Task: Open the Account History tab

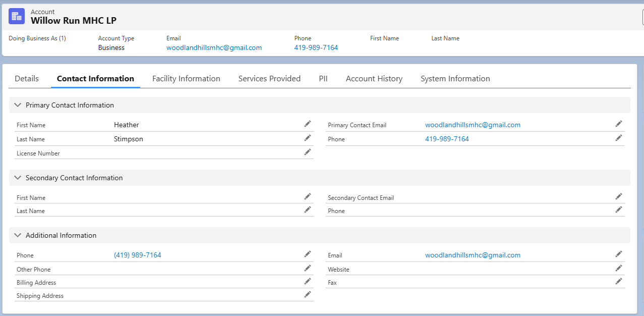Action: pos(374,79)
